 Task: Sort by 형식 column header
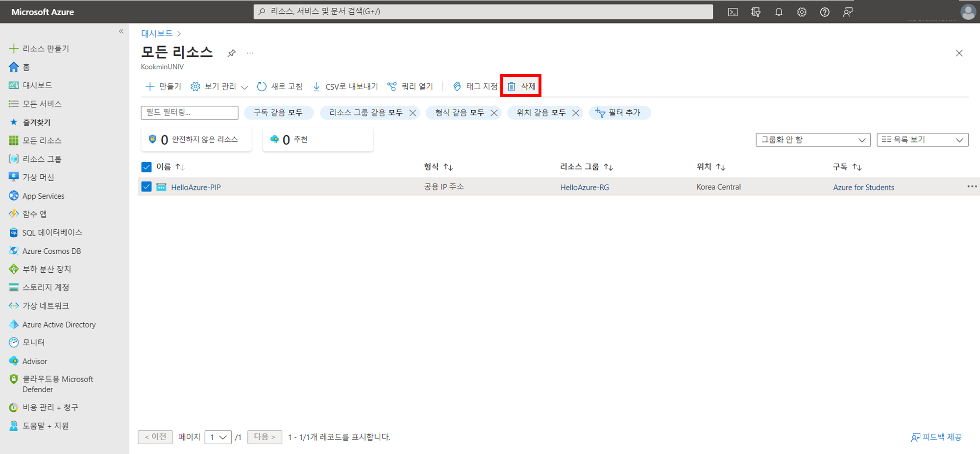point(438,167)
